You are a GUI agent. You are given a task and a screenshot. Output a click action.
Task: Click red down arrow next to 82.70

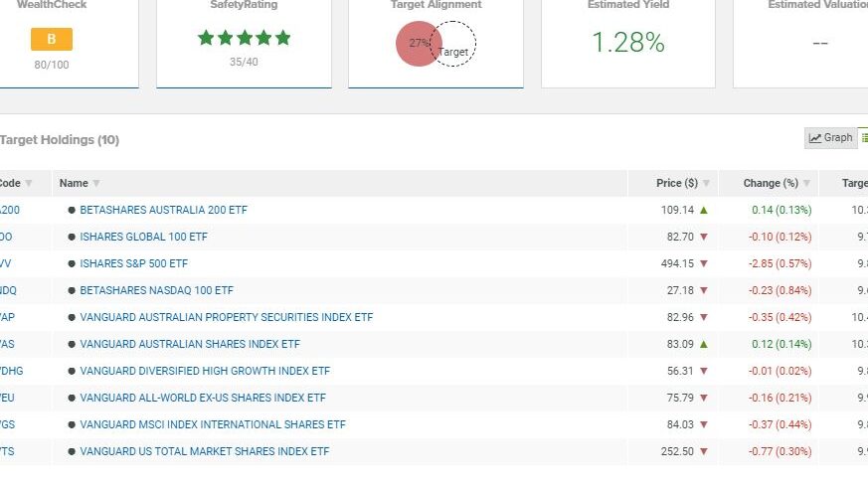click(x=704, y=237)
